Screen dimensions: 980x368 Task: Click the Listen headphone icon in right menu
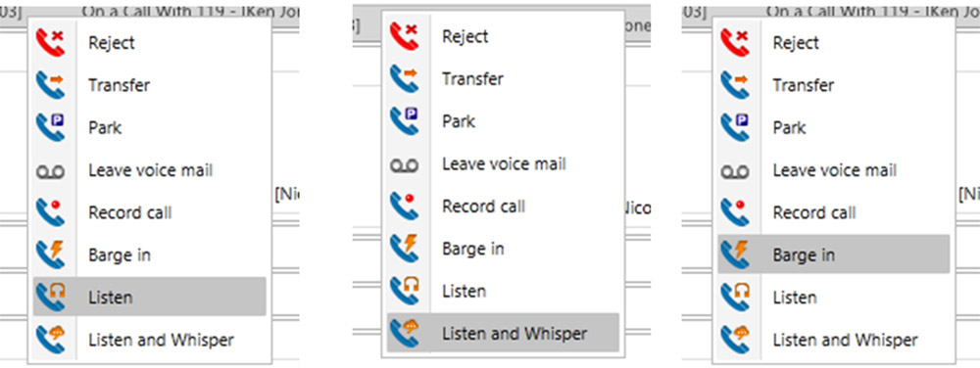735,297
